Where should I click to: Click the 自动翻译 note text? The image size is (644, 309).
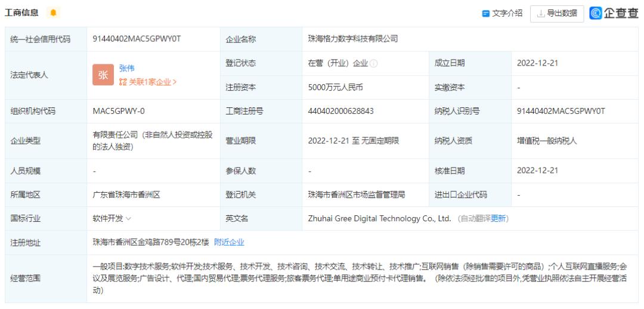point(476,218)
